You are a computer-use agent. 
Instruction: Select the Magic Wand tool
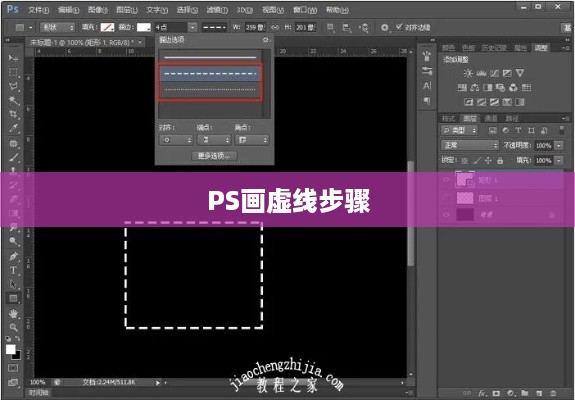(14, 100)
